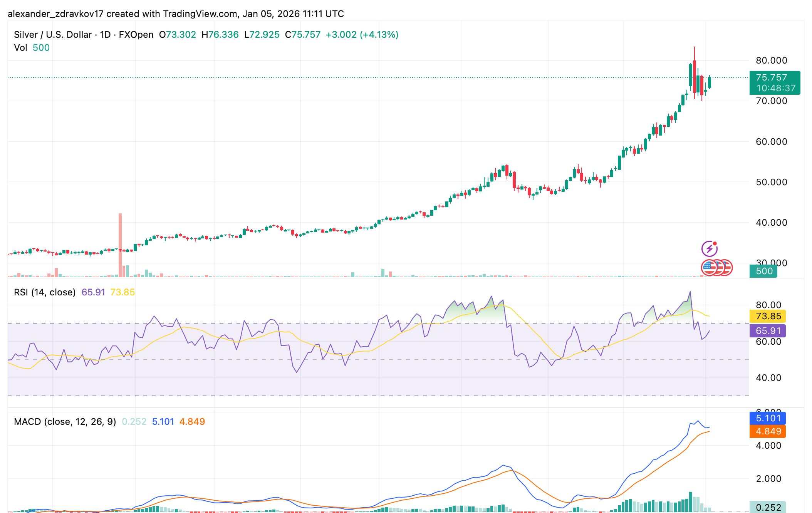This screenshot has width=812, height=513.
Task: Click the yellow 73.85 RSI axis tag
Action: 768,316
